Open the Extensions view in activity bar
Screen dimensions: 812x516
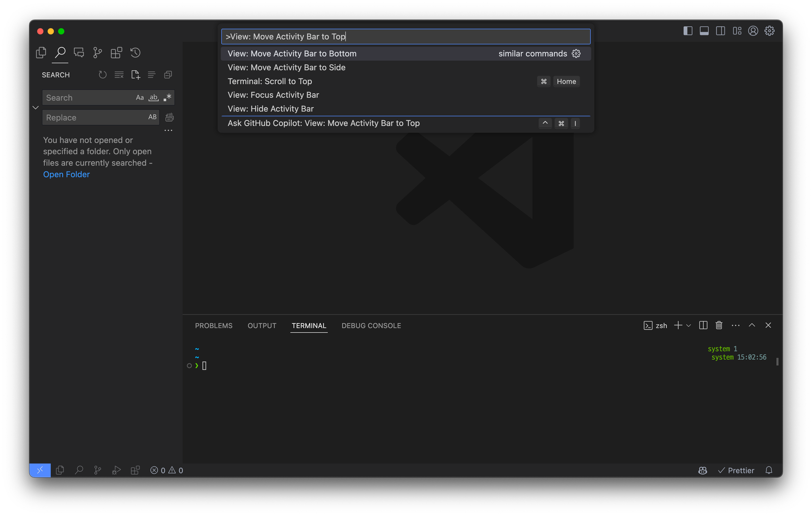(116, 53)
